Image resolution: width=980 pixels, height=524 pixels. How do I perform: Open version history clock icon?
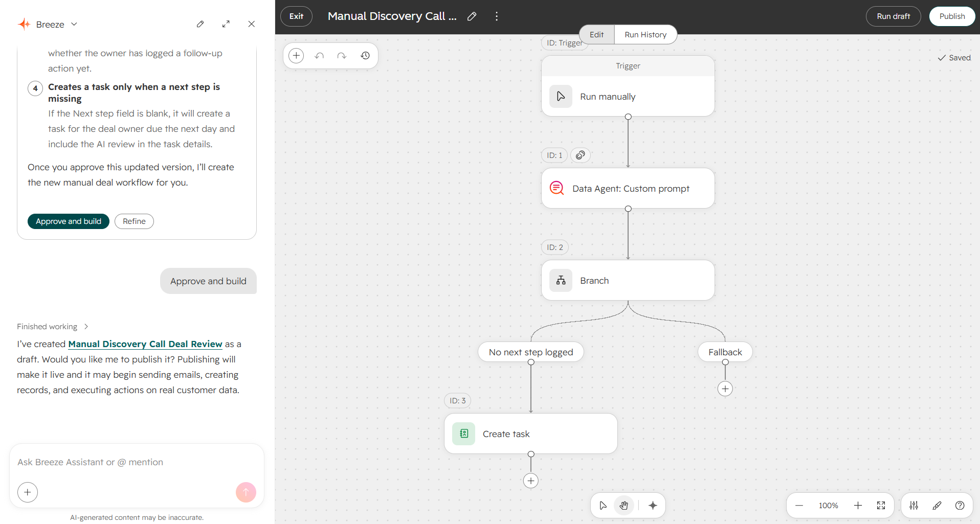[x=365, y=56]
